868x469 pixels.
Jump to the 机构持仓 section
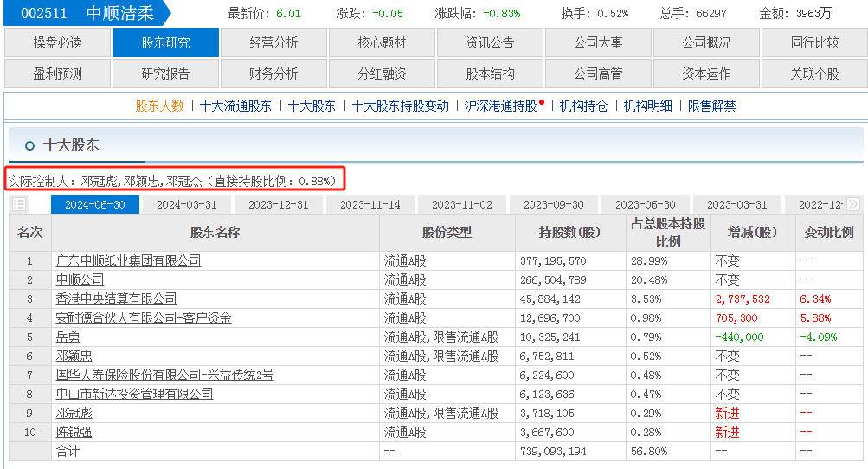tap(583, 106)
